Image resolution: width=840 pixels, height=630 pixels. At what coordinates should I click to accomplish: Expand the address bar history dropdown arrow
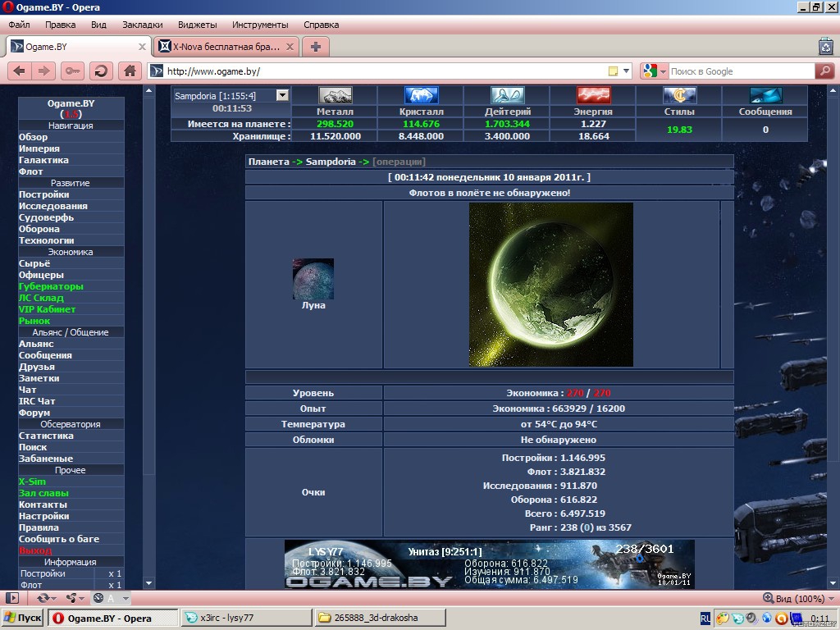click(x=626, y=71)
